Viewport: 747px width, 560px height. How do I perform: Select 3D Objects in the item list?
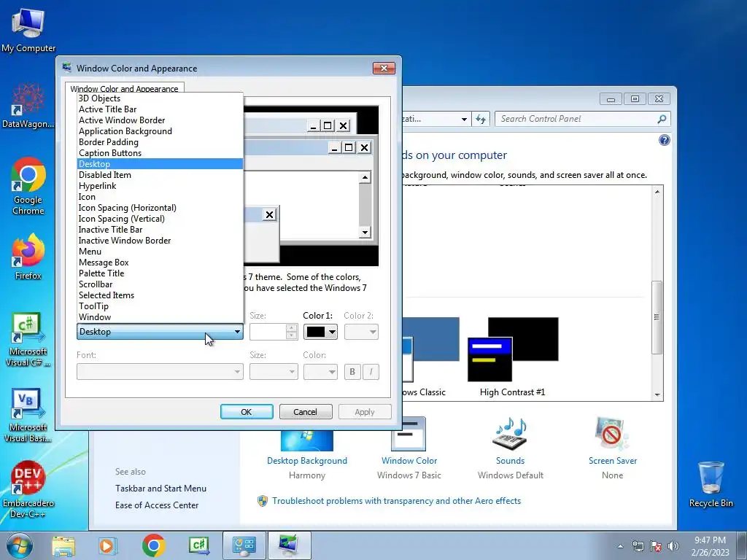(x=160, y=98)
